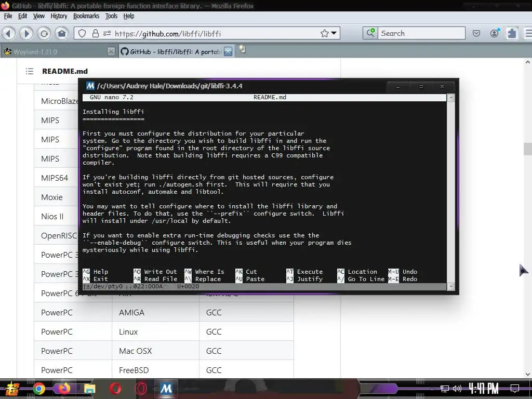Click terminal scrollbar down arrow
The height and width of the screenshot is (399, 532).
pyautogui.click(x=451, y=287)
